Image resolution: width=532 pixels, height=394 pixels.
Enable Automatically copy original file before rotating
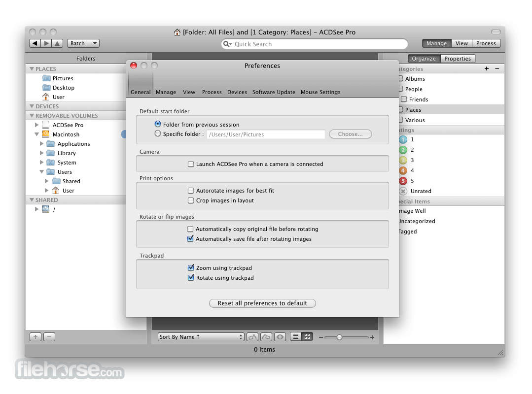tap(190, 230)
